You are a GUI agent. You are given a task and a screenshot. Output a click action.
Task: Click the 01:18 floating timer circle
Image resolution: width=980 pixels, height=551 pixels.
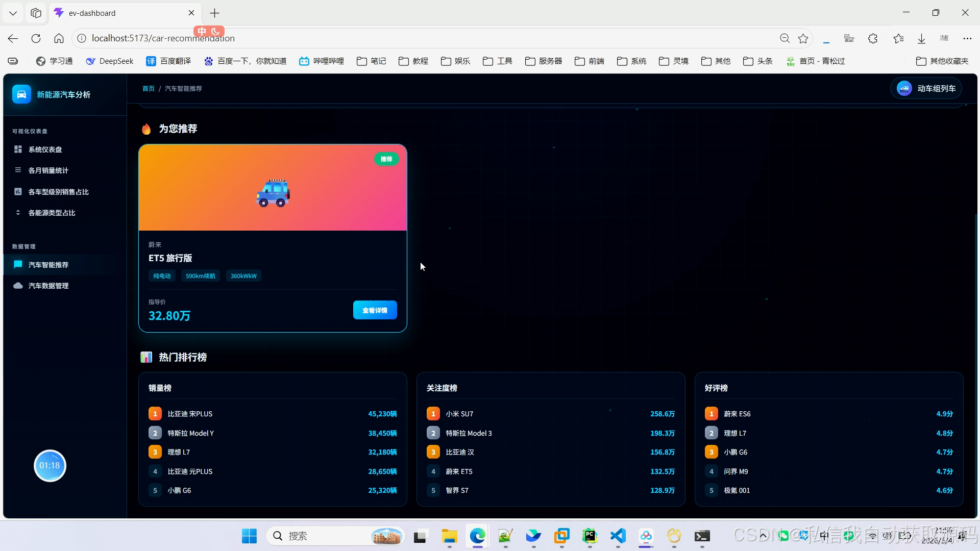coord(50,465)
